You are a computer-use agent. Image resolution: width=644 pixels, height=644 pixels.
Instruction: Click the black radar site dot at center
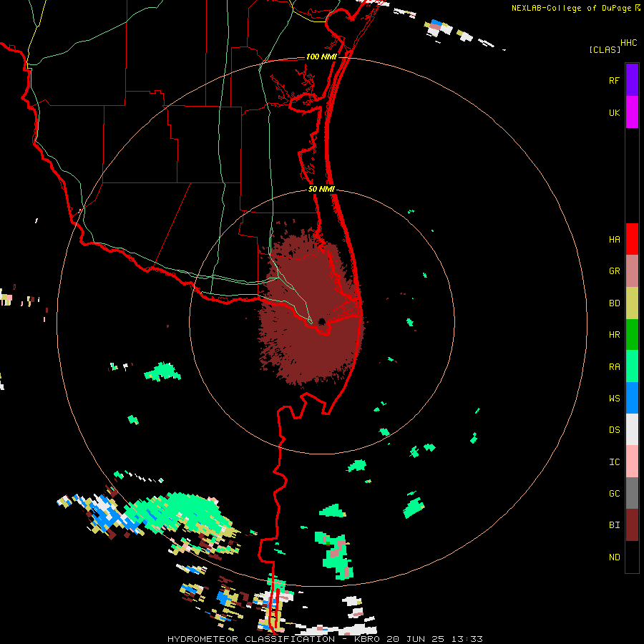(321, 321)
